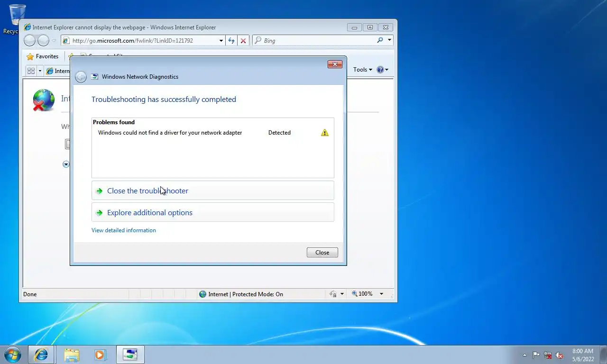The image size is (607, 364).
Task: Click the Done status bar text
Action: (x=30, y=294)
